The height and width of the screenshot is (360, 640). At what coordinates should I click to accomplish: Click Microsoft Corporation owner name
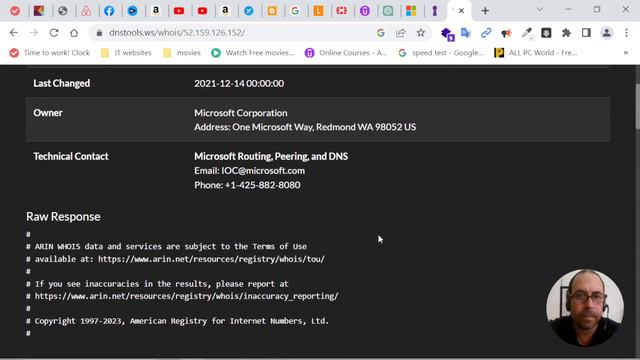(x=241, y=113)
